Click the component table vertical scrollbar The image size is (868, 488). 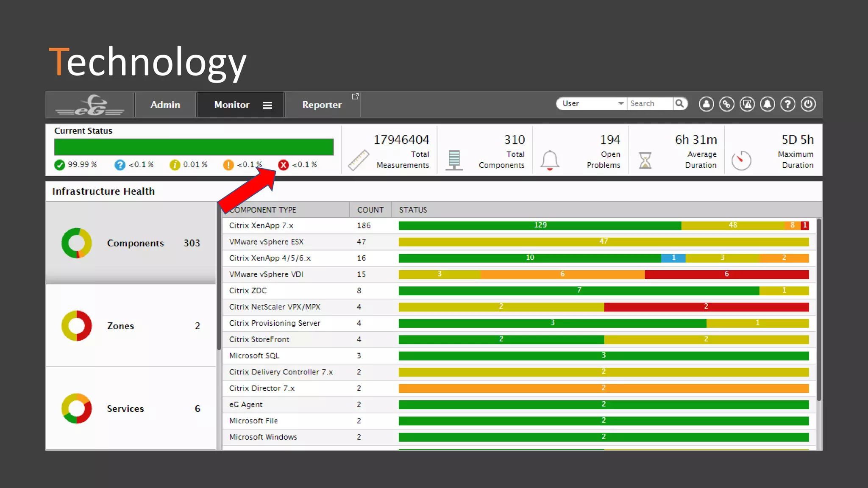tap(819, 309)
